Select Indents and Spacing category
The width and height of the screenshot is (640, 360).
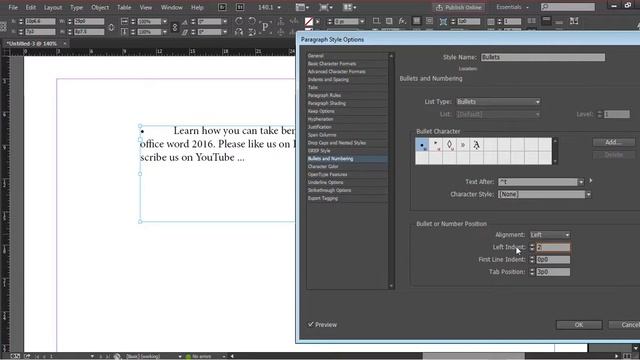click(328, 80)
